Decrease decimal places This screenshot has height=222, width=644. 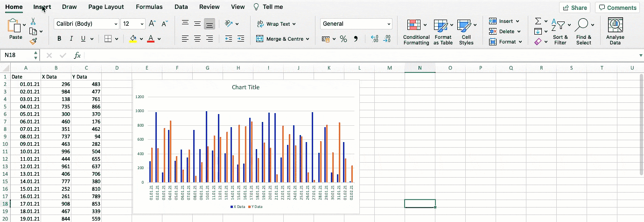386,39
